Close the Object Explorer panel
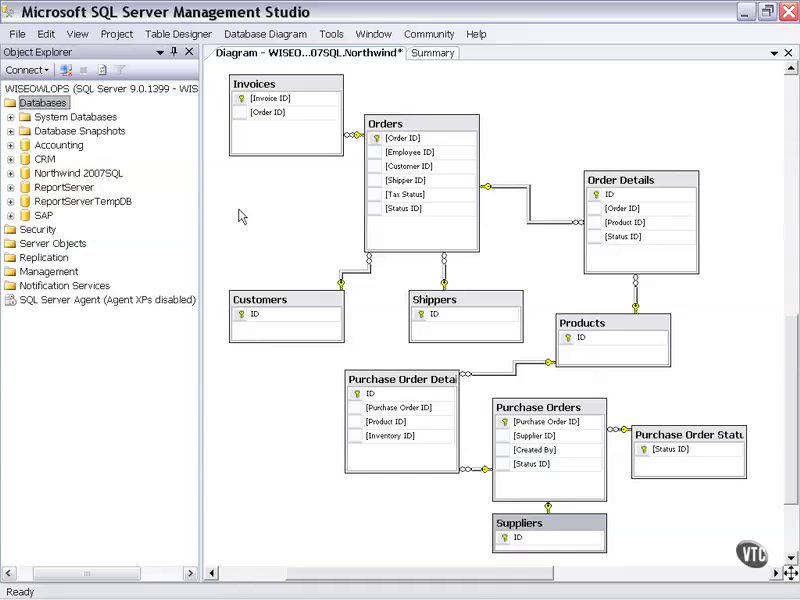 coord(189,52)
